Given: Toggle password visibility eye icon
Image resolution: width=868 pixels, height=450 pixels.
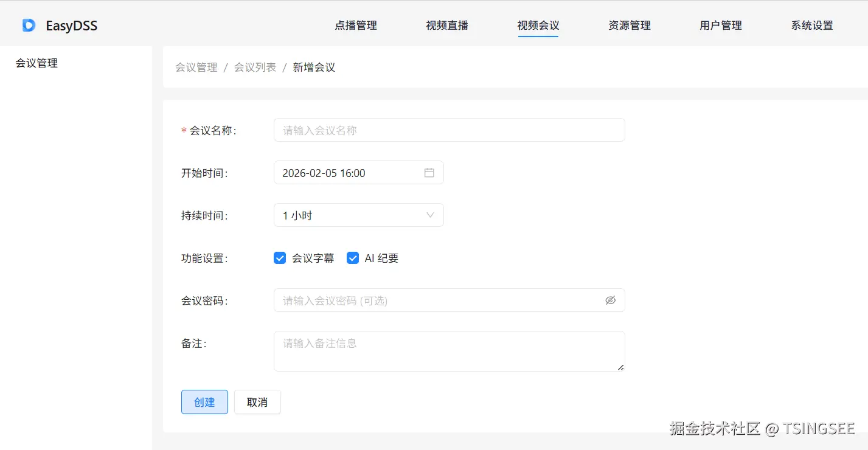Looking at the screenshot, I should 610,300.
